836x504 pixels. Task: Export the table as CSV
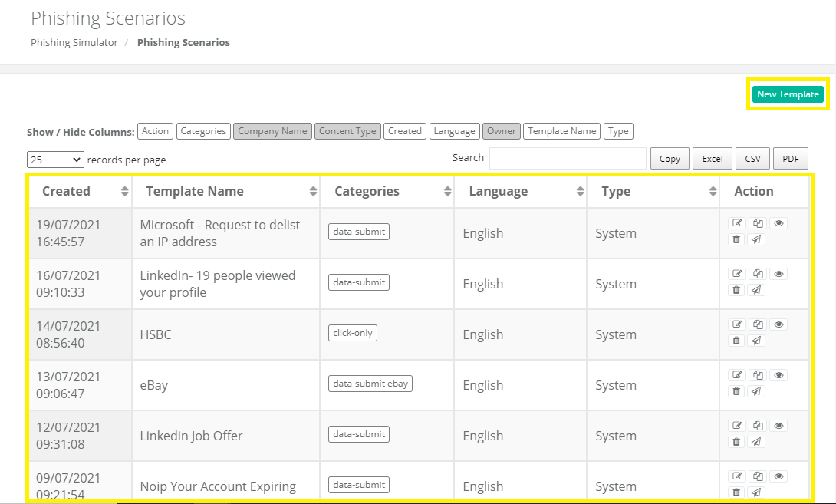753,158
